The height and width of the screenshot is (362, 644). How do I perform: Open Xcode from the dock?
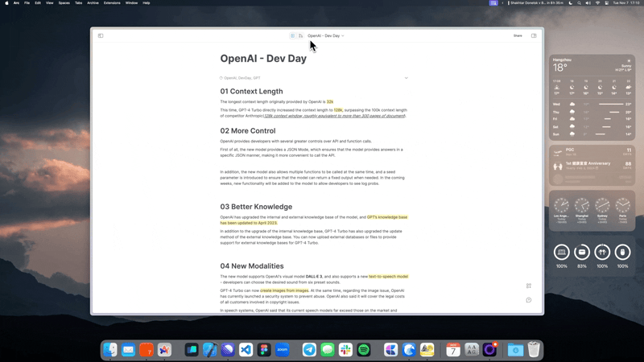point(209,350)
